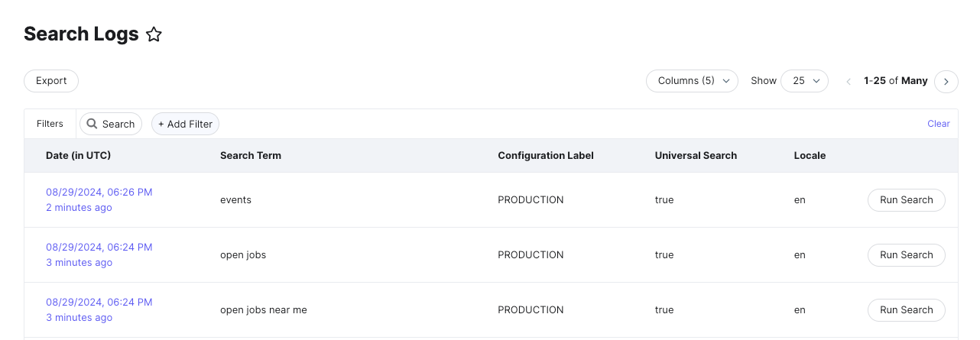
Task: Select the Configuration Label column header
Action: (x=546, y=155)
